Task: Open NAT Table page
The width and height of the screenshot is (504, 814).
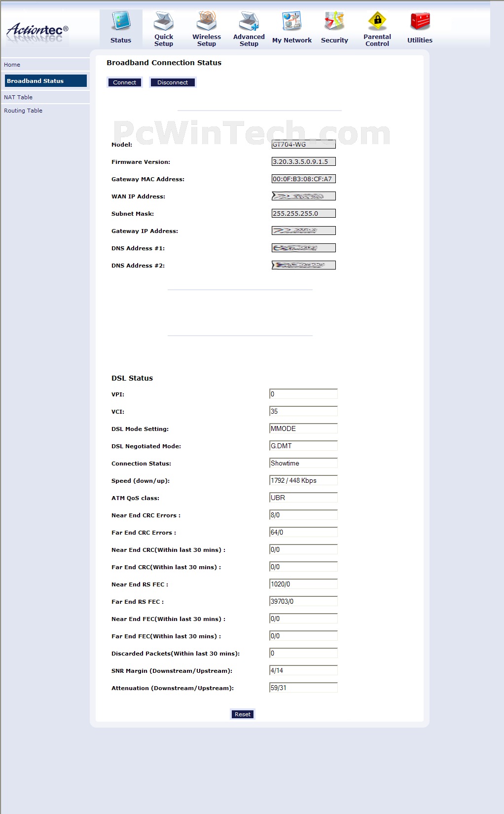Action: [x=18, y=97]
